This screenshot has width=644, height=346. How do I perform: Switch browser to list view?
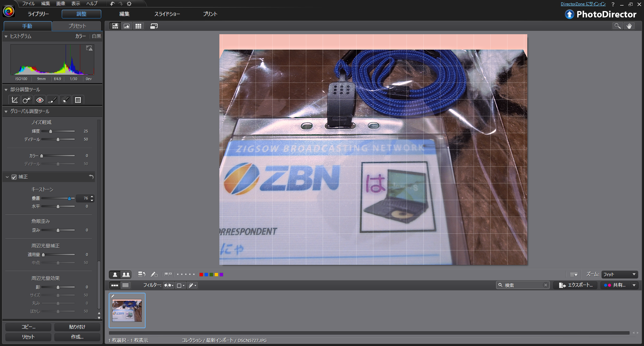pyautogui.click(x=125, y=285)
